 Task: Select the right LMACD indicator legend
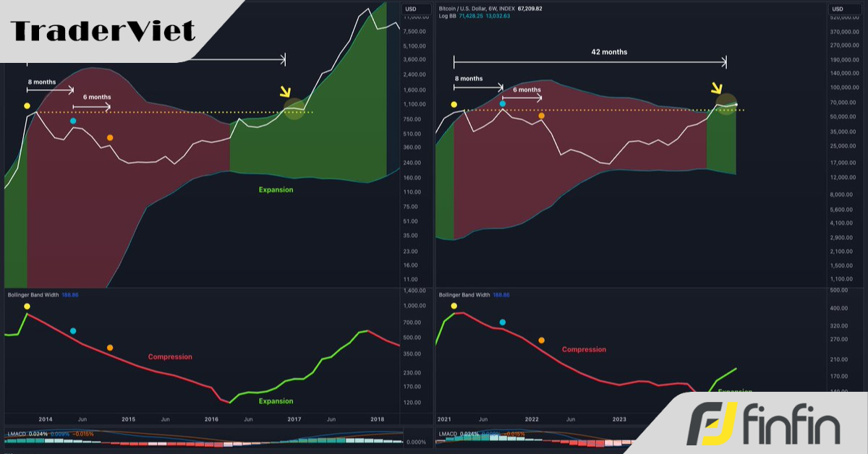pyautogui.click(x=449, y=434)
